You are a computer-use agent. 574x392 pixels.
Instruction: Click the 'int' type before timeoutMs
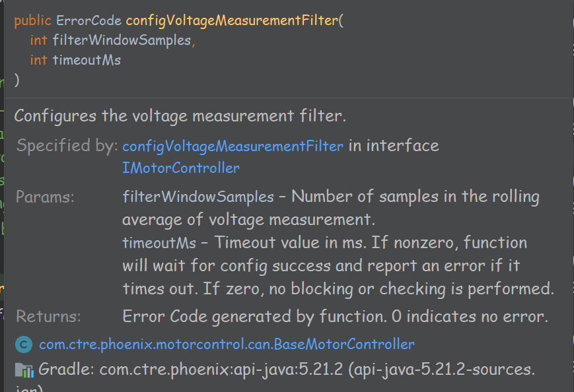point(38,60)
